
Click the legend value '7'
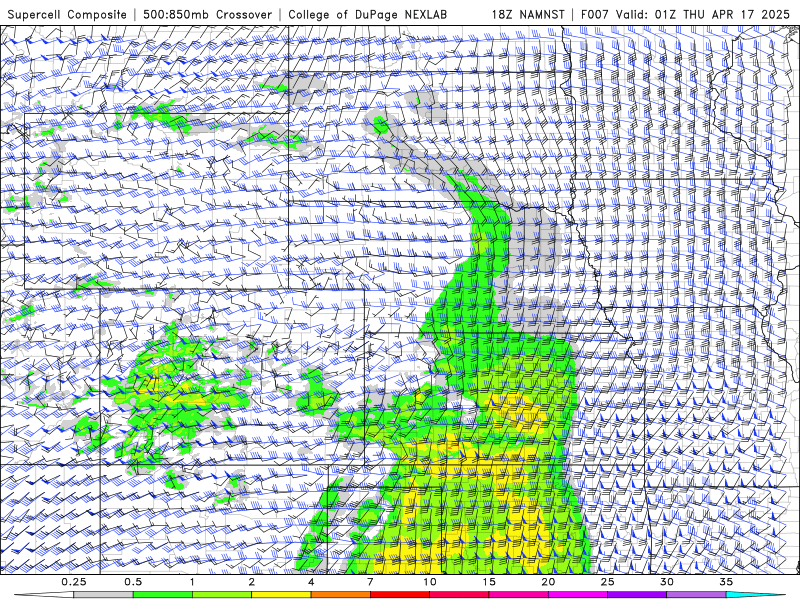(370, 582)
